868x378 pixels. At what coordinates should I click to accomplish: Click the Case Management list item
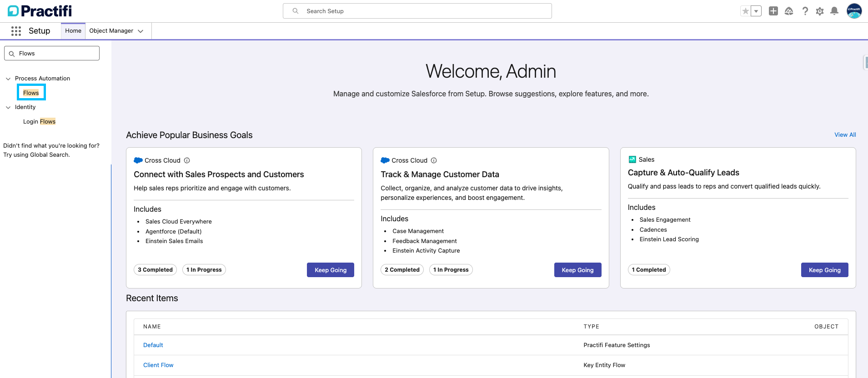(418, 231)
